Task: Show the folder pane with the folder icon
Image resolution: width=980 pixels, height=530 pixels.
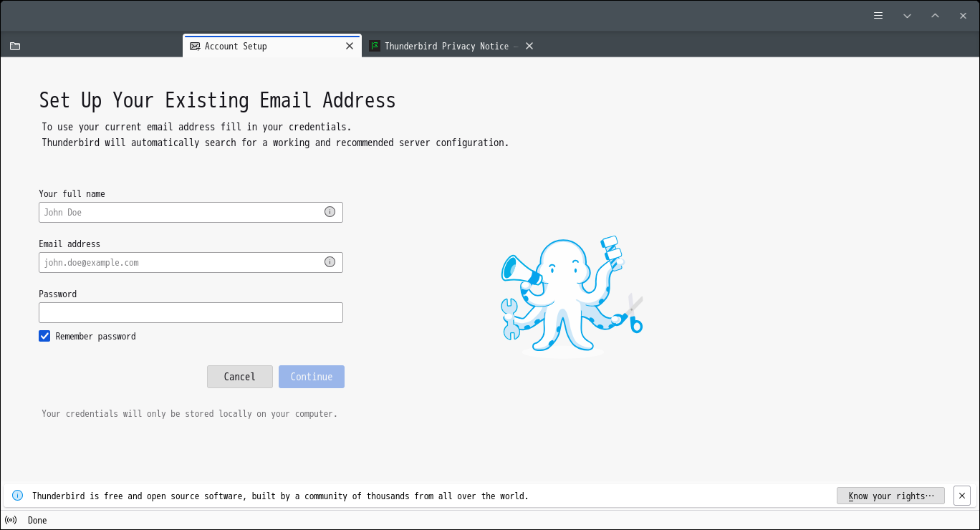Action: (15, 47)
